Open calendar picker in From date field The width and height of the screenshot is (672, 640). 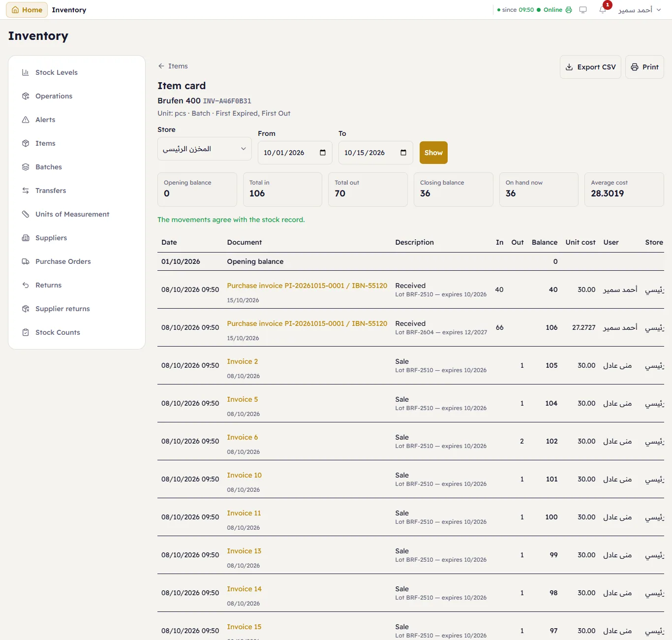323,153
